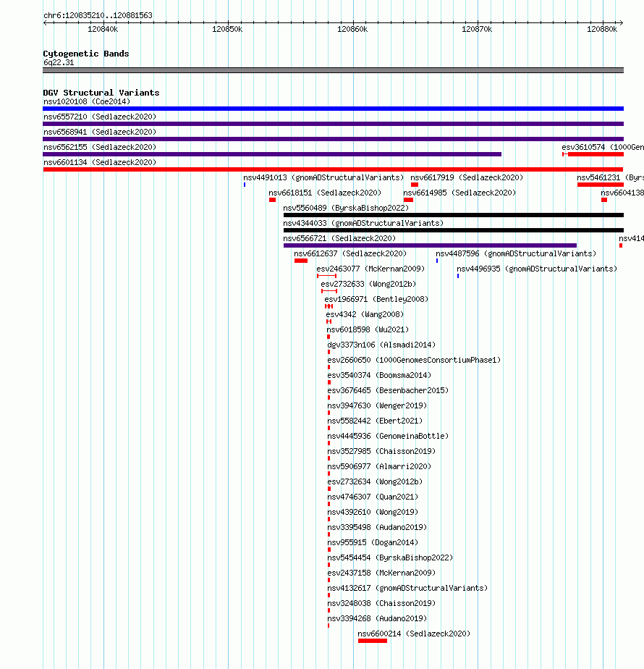The width and height of the screenshot is (644, 669).
Task: Select nsv6600214 (Sedlazeck2020) label
Action: (414, 634)
